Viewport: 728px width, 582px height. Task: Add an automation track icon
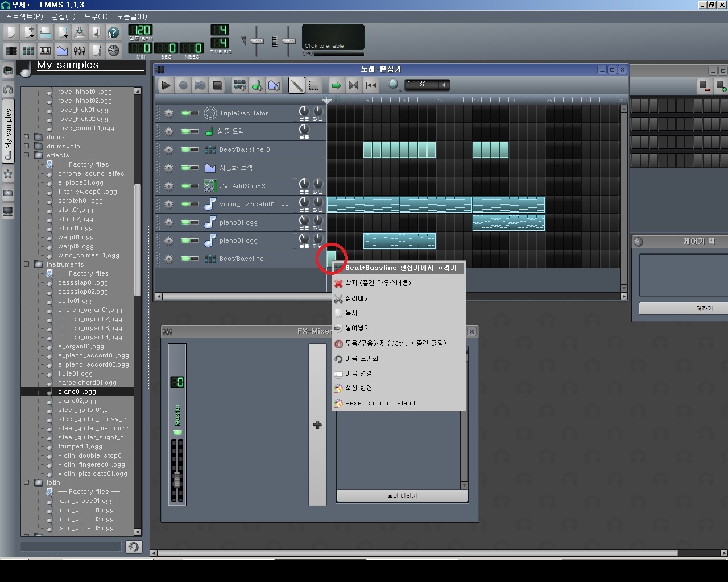(274, 85)
